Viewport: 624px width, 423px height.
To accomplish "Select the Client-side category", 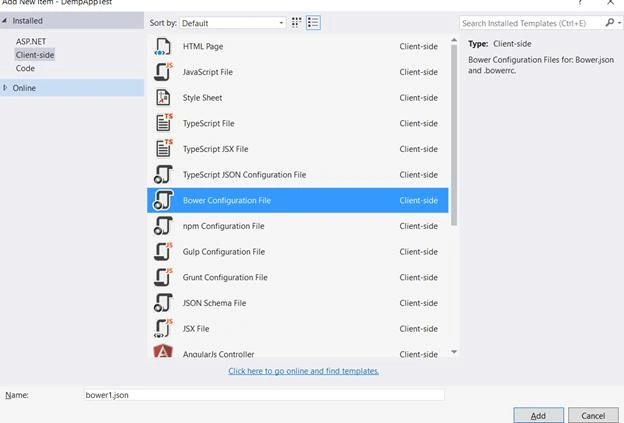I will point(35,55).
